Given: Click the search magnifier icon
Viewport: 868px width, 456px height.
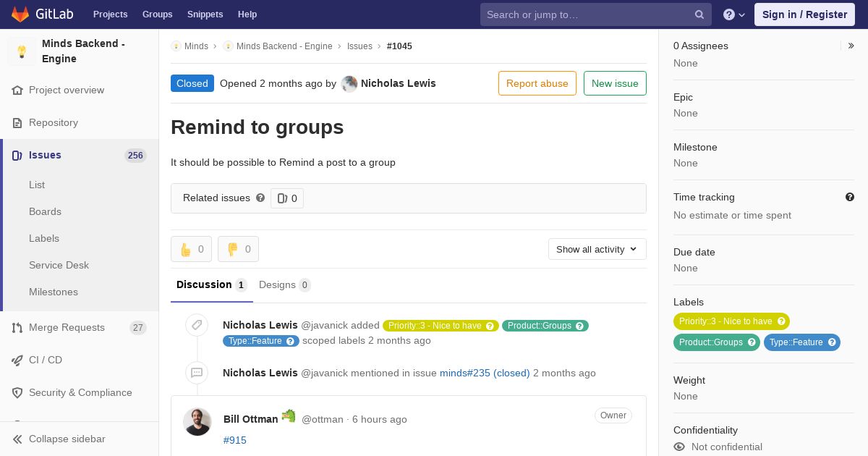Looking at the screenshot, I should click(699, 14).
